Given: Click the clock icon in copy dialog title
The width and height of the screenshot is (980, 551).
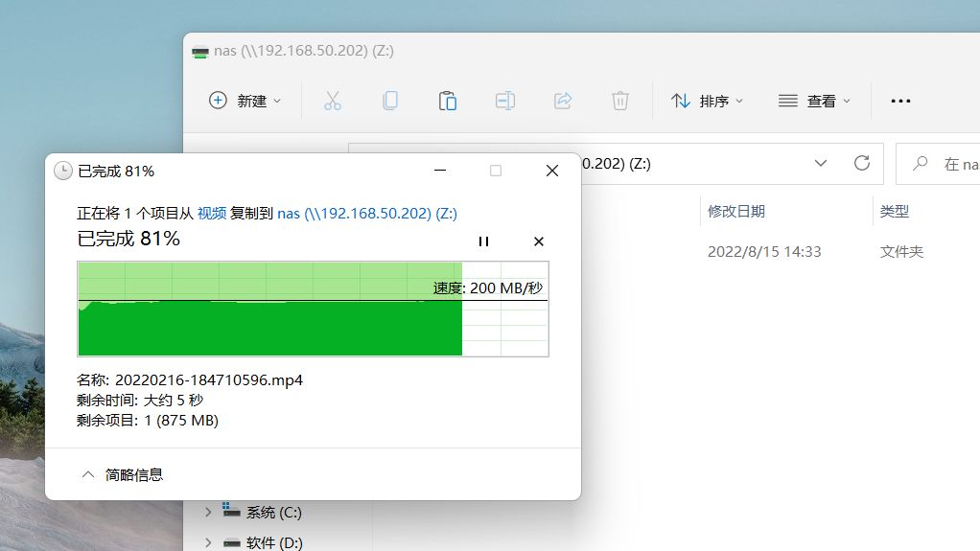Looking at the screenshot, I should click(x=63, y=171).
